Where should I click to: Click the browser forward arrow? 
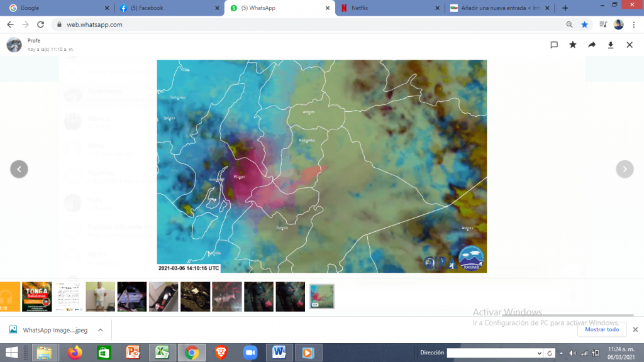click(25, 25)
